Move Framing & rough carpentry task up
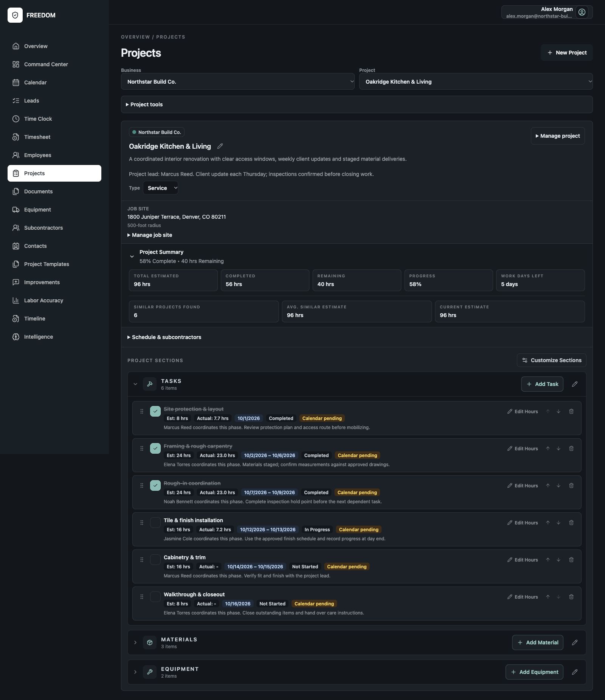The width and height of the screenshot is (605, 700). point(548,448)
